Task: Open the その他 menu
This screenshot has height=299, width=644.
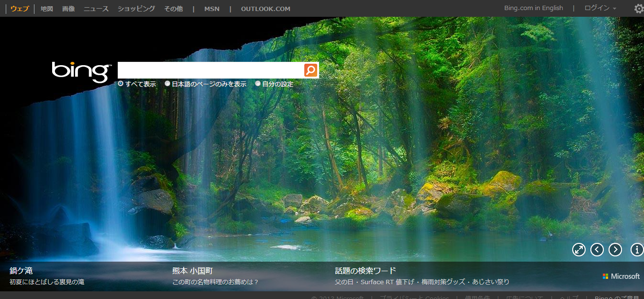Action: click(x=173, y=9)
